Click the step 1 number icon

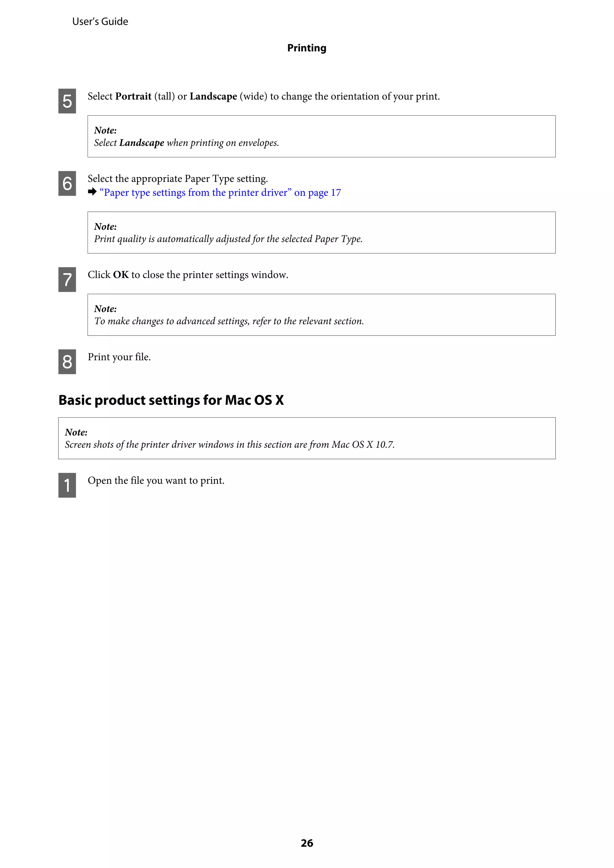click(67, 485)
